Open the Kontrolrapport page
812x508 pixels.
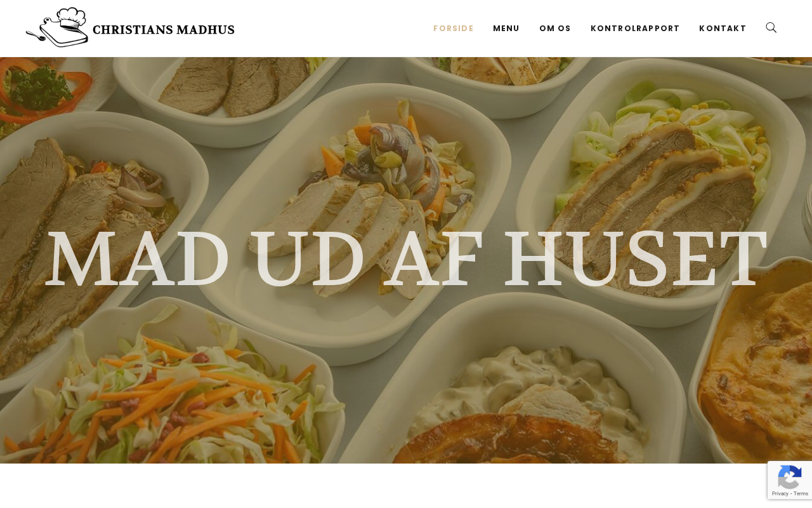click(x=635, y=29)
